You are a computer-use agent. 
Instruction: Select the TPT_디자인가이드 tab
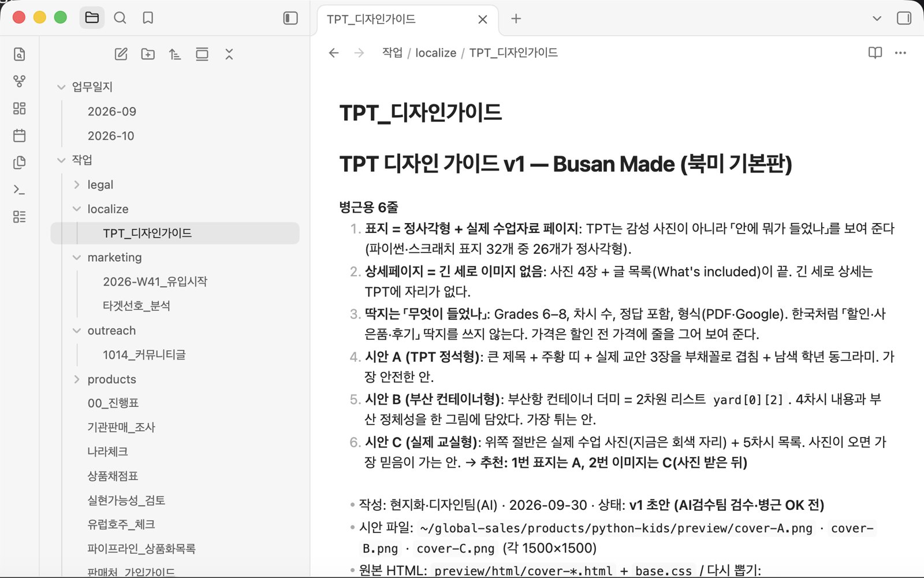[x=407, y=19]
